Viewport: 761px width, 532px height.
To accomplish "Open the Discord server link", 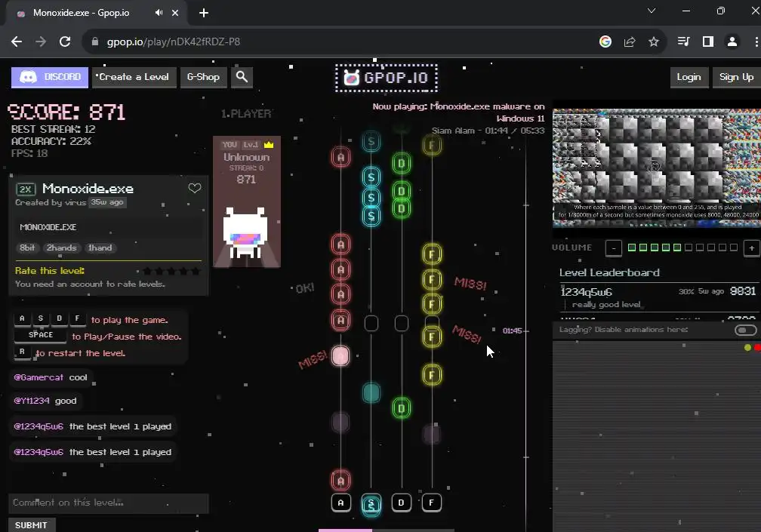I will (50, 77).
